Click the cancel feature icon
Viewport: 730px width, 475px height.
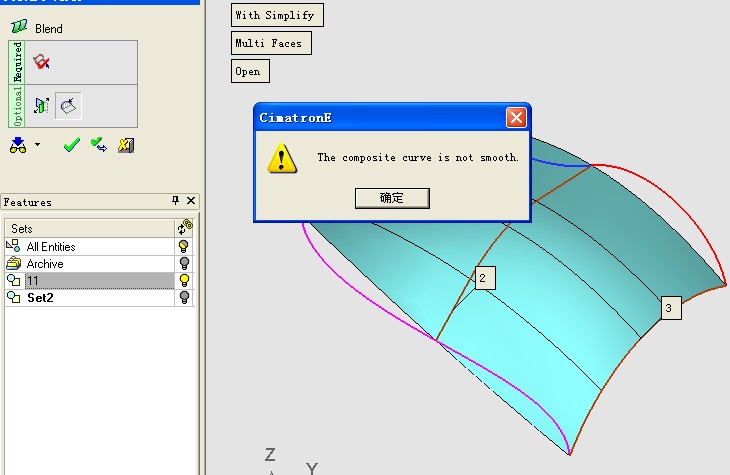126,145
